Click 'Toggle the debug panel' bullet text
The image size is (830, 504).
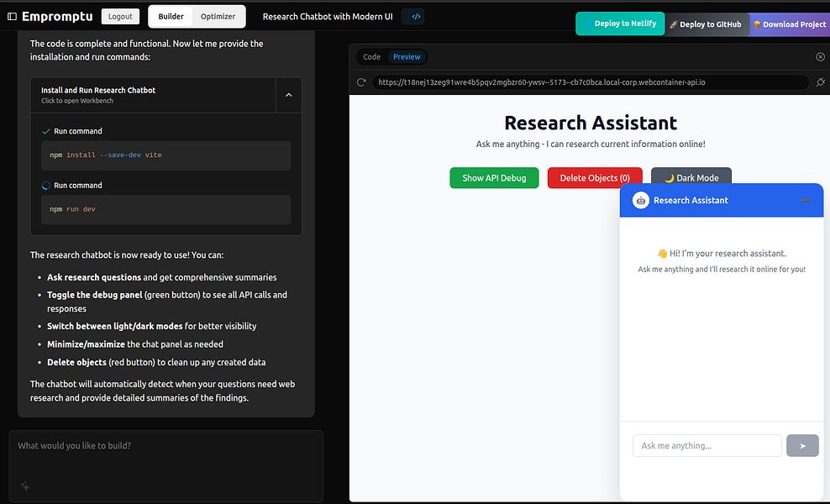95,295
